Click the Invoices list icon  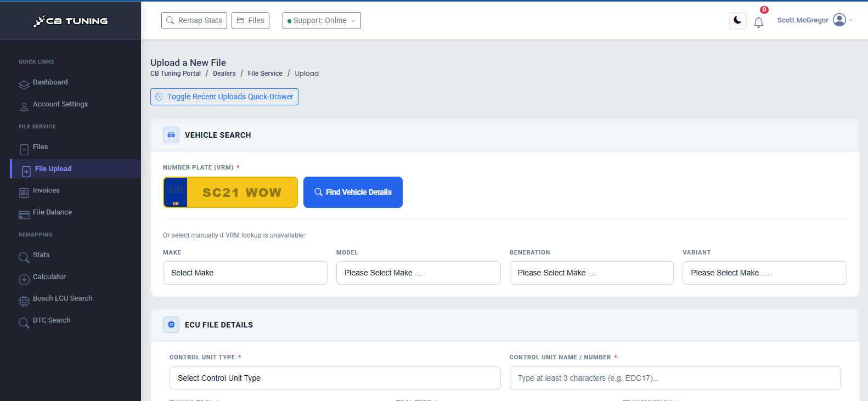[24, 193]
